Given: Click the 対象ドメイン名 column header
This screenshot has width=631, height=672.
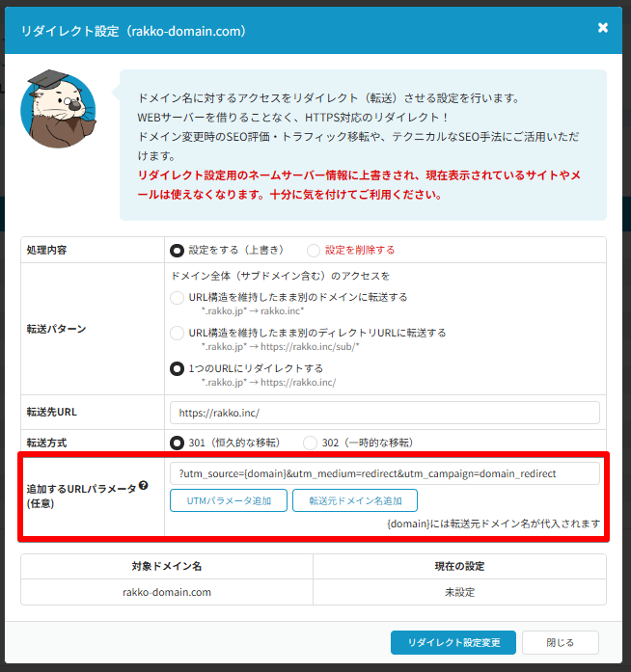Looking at the screenshot, I should pyautogui.click(x=167, y=566).
